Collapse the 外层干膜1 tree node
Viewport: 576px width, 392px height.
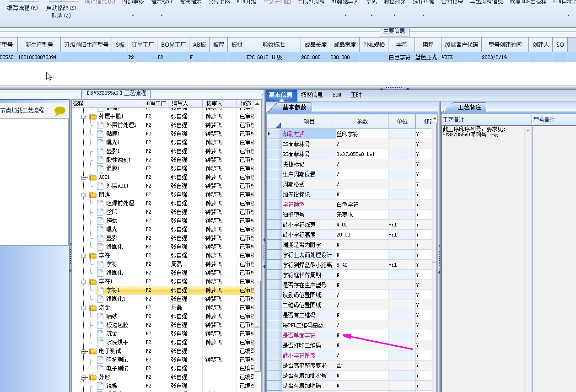[x=84, y=117]
